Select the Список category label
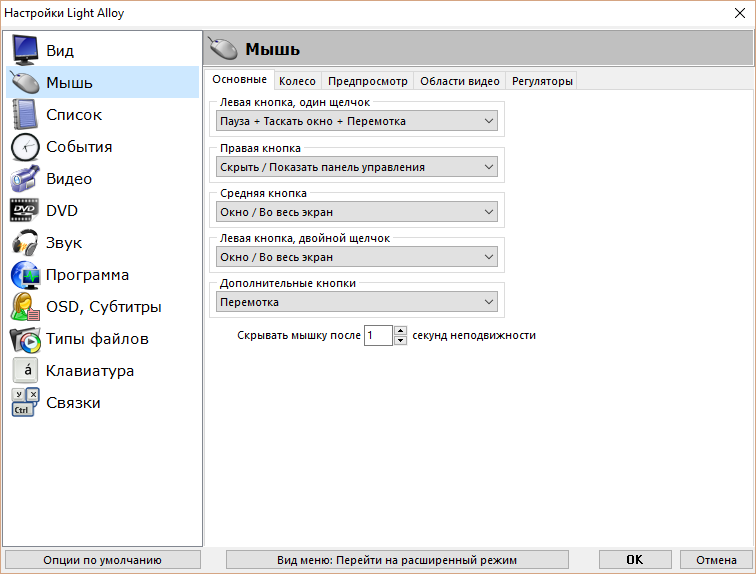 click(74, 115)
